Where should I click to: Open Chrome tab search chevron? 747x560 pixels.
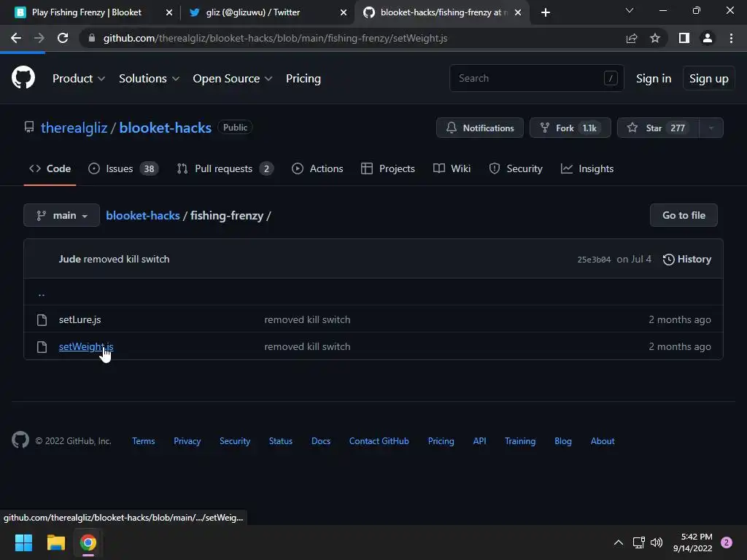point(630,10)
